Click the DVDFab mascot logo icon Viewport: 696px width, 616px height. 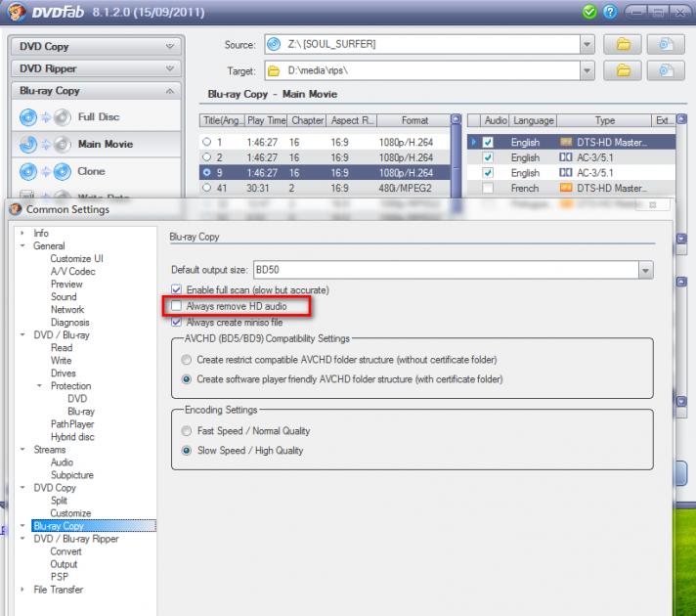(16, 12)
